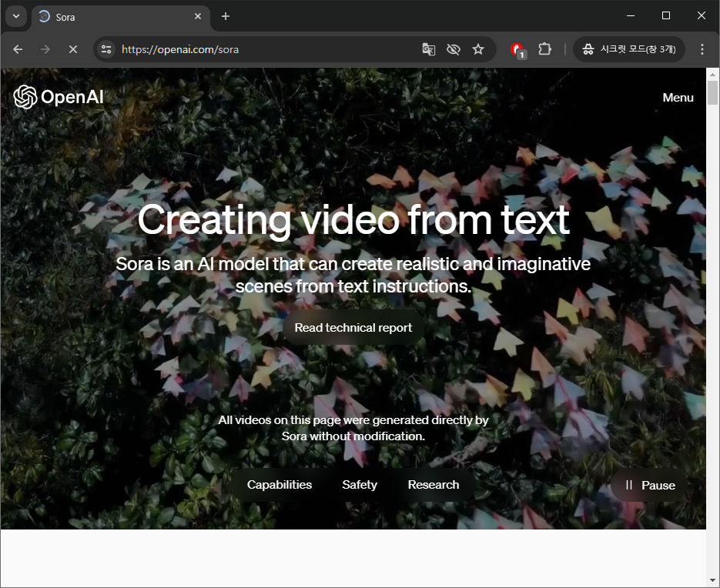This screenshot has width=720, height=588.
Task: Click the scrollbar up arrow
Action: pos(712,74)
